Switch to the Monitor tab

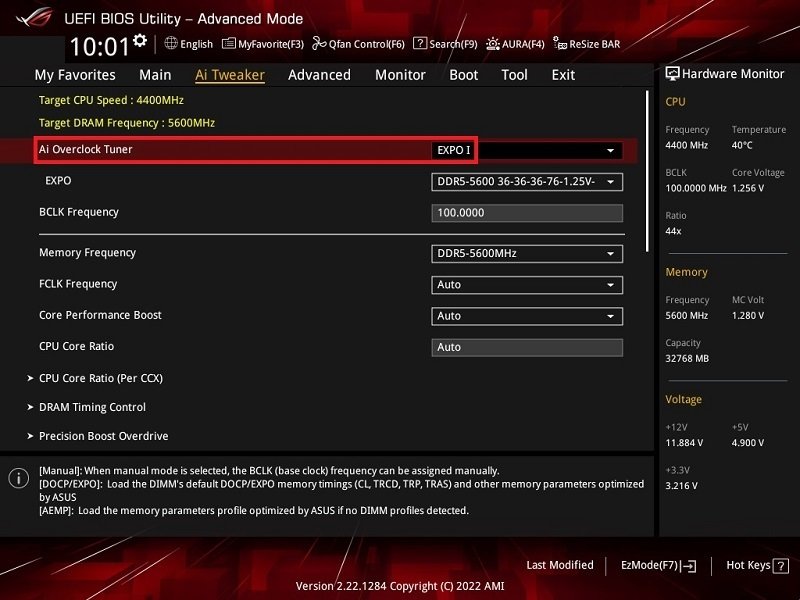tap(400, 75)
